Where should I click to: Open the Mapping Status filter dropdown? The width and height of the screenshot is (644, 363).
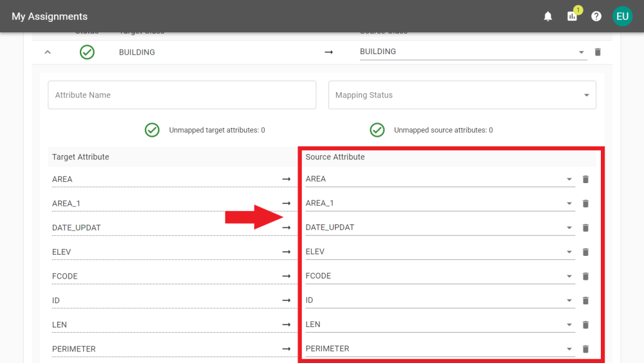tap(586, 95)
